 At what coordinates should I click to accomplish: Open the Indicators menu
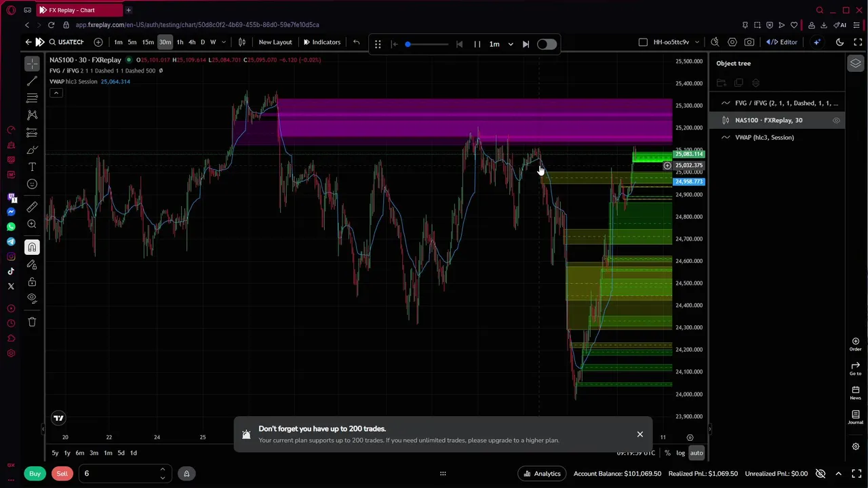[x=321, y=42]
